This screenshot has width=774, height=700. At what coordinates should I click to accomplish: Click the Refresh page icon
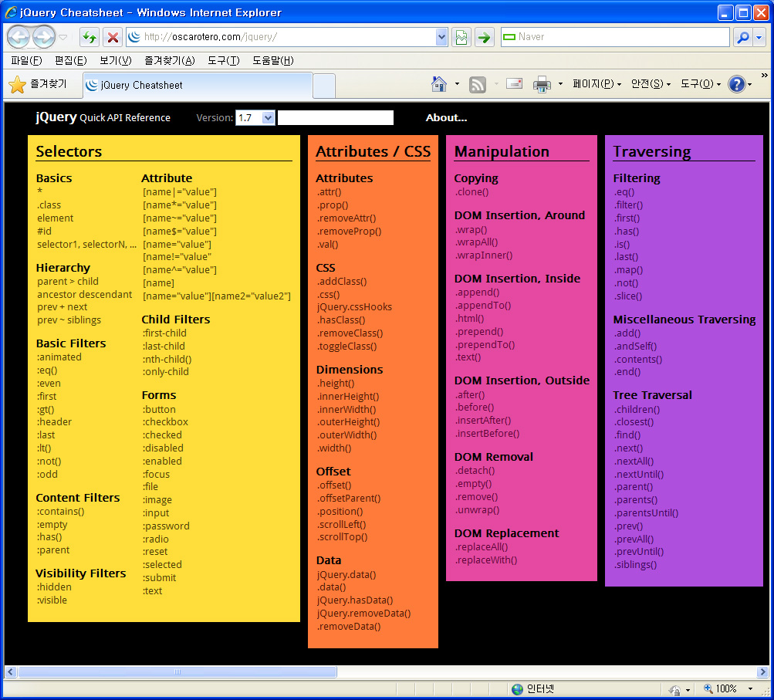point(90,37)
